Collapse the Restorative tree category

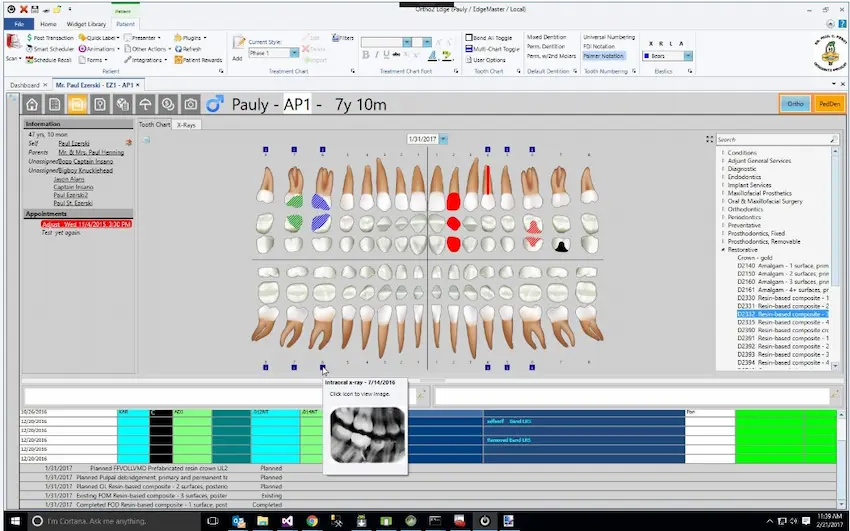point(723,250)
